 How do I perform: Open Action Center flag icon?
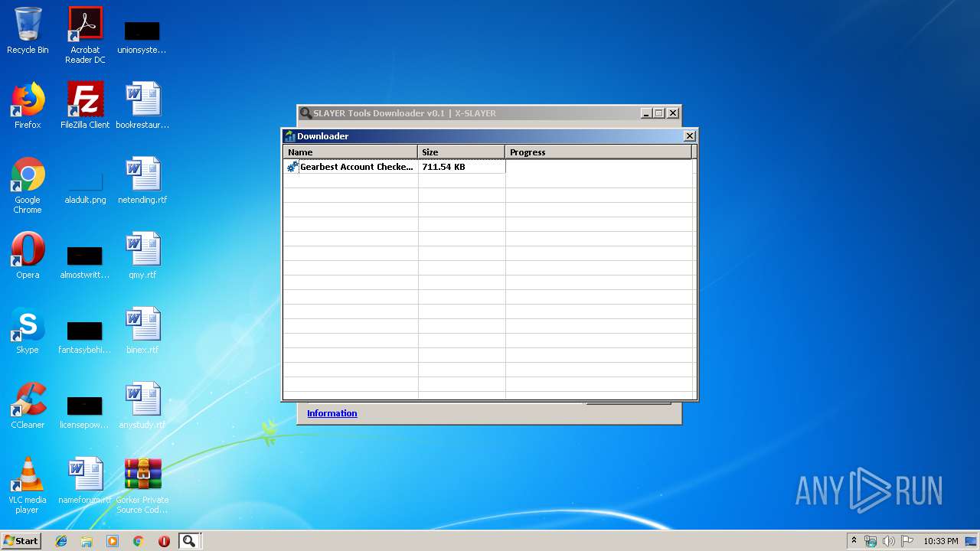(907, 541)
